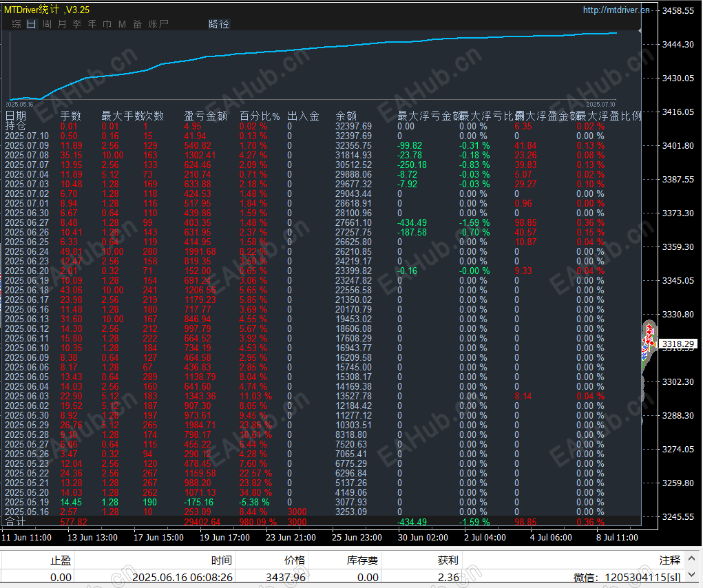Viewport: 703px width, 588px height.
Task: Click the 止盈 column header
Action: click(61, 560)
